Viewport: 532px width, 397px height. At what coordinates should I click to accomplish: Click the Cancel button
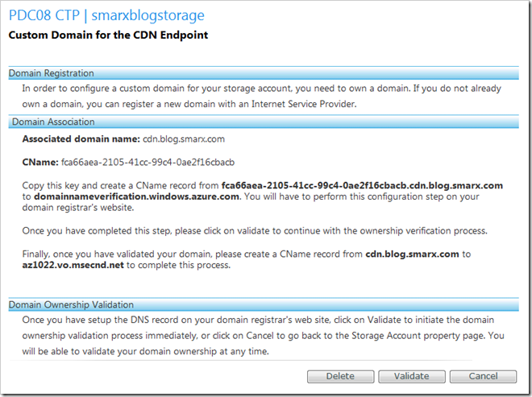(483, 376)
